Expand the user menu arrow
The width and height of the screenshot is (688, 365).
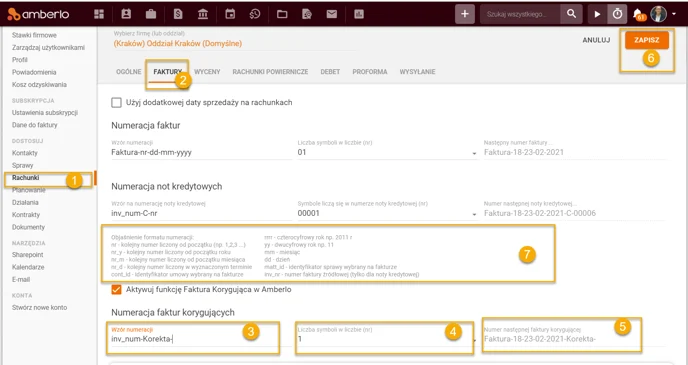coord(674,14)
